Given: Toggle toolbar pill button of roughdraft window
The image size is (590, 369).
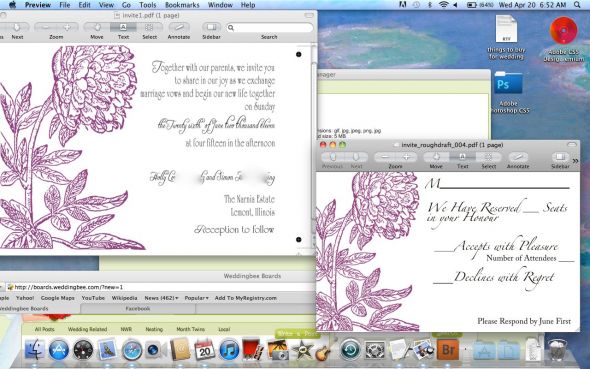Looking at the screenshot, I should (572, 145).
